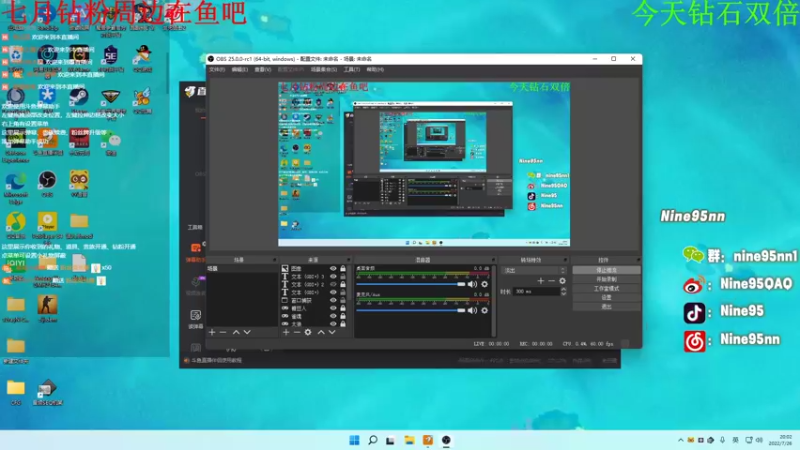The height and width of the screenshot is (450, 800).
Task: Select the 场景 entry in scenes list
Action: click(x=242, y=268)
